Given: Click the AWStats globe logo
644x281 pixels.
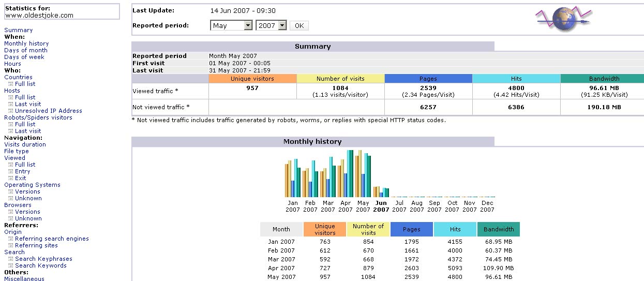Looking at the screenshot, I should [x=563, y=20].
